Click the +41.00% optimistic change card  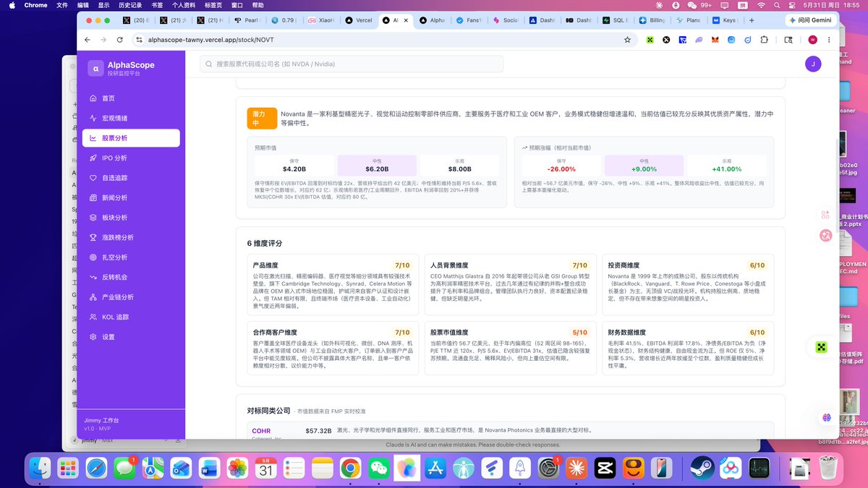pos(727,165)
